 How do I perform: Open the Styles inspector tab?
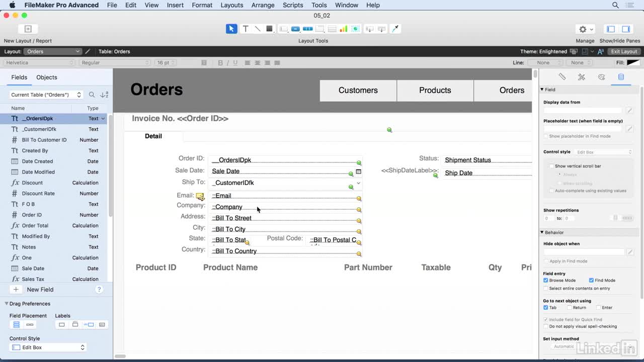582,77
